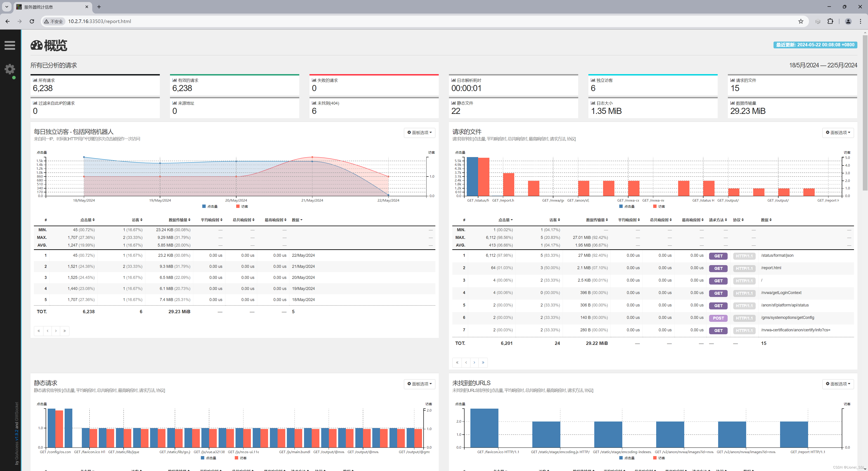
Task: Sort requested files by 请求方法
Action: click(x=718, y=220)
